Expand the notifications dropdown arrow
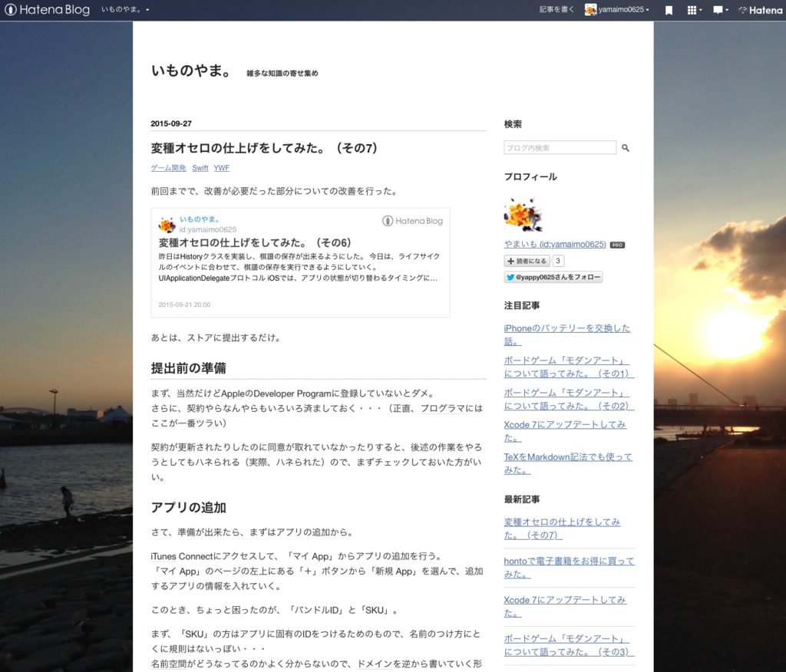The image size is (786, 672). [x=727, y=10]
